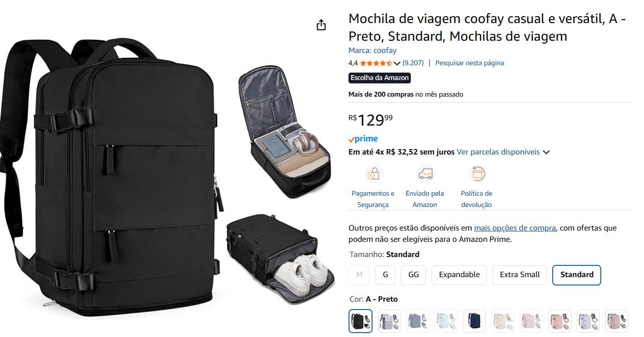Click the Prime logo badge
This screenshot has width=644, height=337.
pos(363,139)
